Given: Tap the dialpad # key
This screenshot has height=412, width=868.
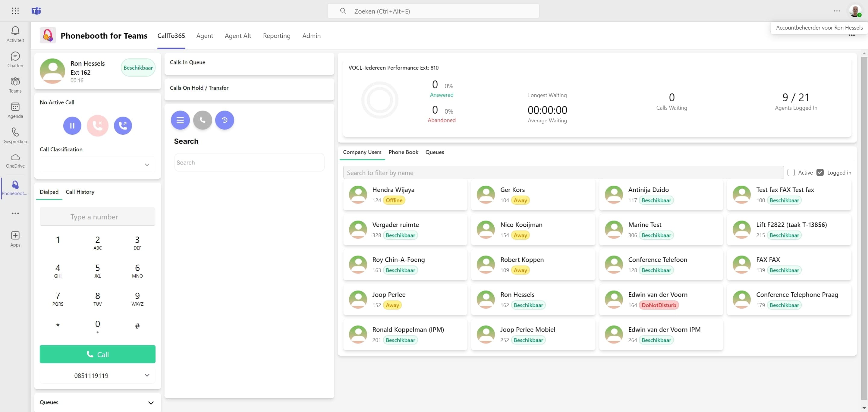Looking at the screenshot, I should (137, 326).
